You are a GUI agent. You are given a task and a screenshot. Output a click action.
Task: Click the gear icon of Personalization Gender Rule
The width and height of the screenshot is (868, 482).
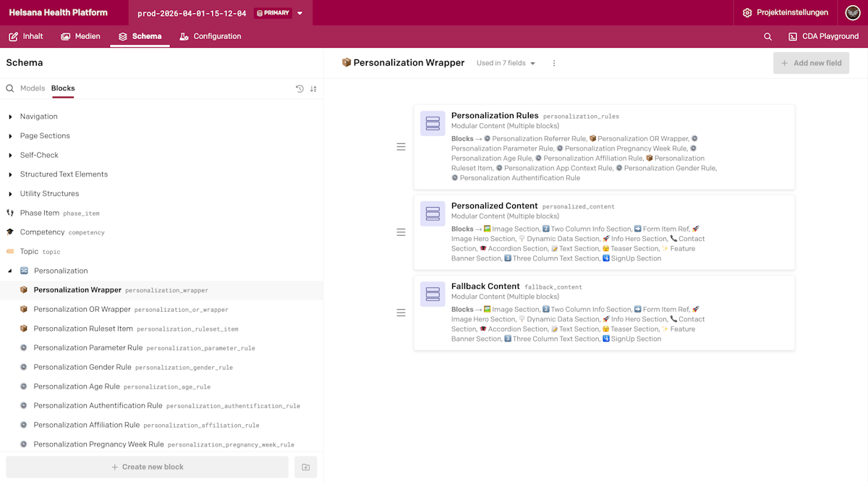click(x=23, y=367)
